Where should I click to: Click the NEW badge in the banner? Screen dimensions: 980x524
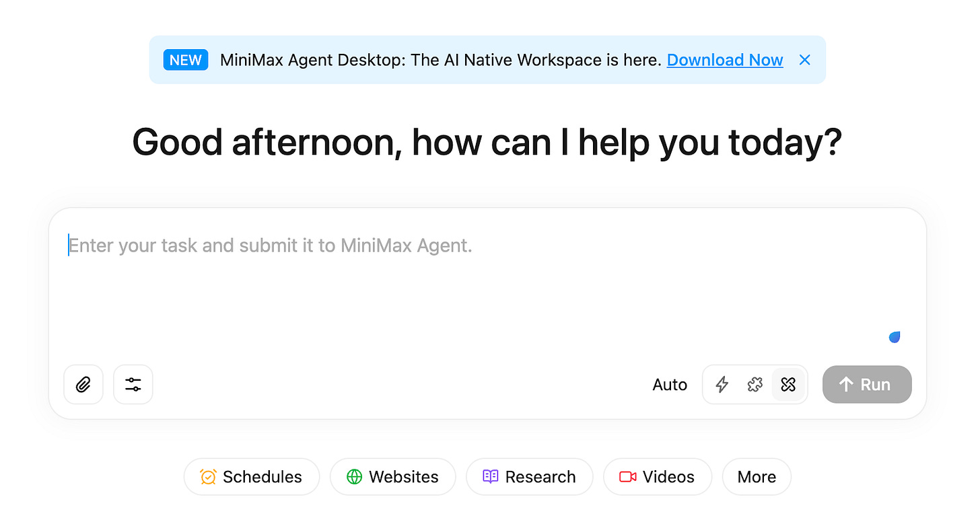(186, 60)
